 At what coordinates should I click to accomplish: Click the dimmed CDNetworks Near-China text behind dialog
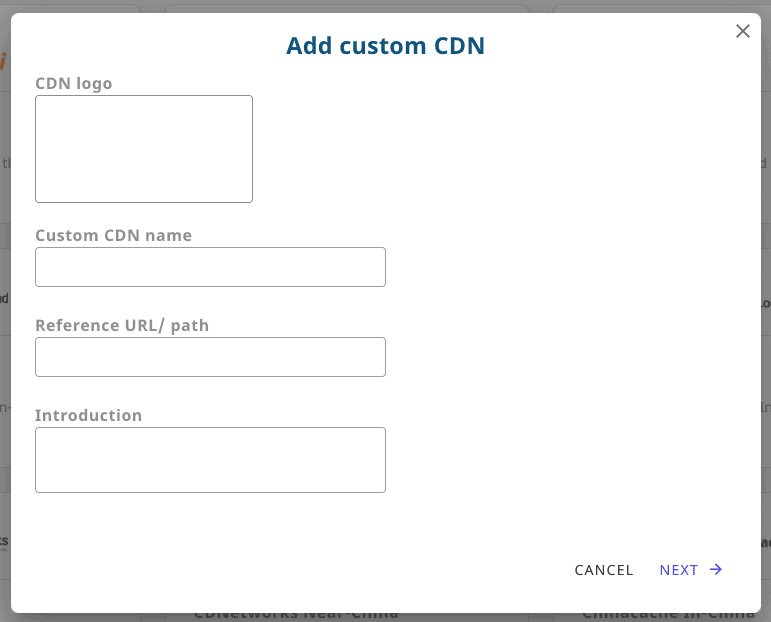296,617
